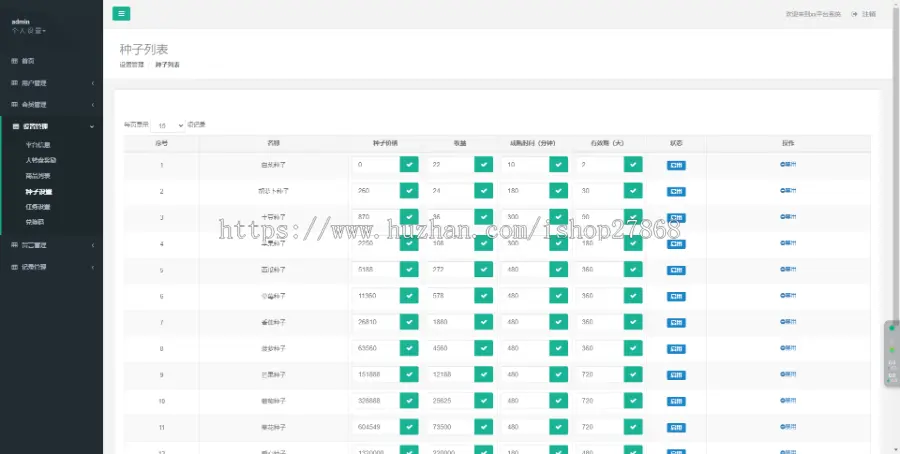Open 任务设置 in the sidebar submenu
Screen dimensions: 900x454
(39, 206)
